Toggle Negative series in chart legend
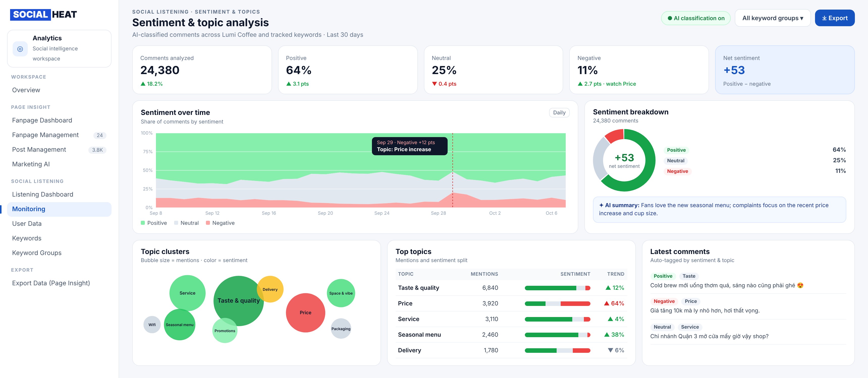Viewport: 868px width, 378px height. coord(220,223)
